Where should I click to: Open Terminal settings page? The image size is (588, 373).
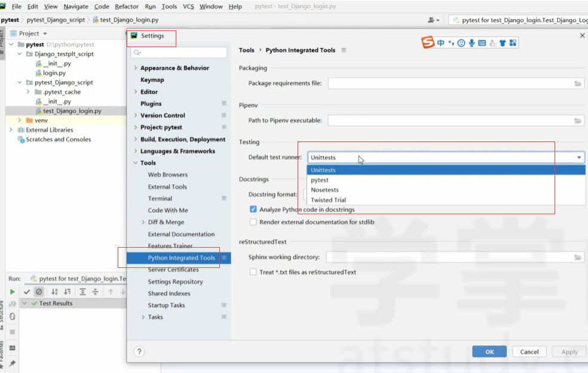pyautogui.click(x=160, y=199)
